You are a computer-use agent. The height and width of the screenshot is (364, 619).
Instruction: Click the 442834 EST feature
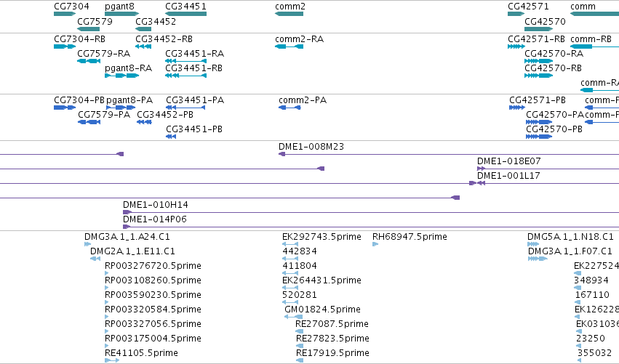point(290,259)
